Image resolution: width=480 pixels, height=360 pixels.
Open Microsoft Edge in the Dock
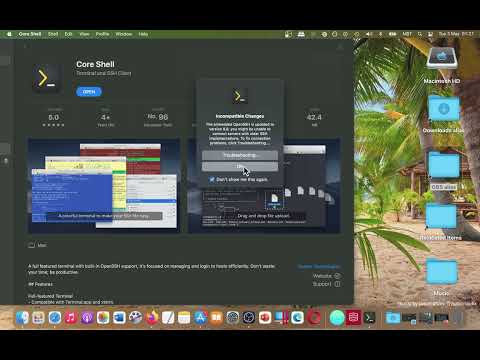297,318
